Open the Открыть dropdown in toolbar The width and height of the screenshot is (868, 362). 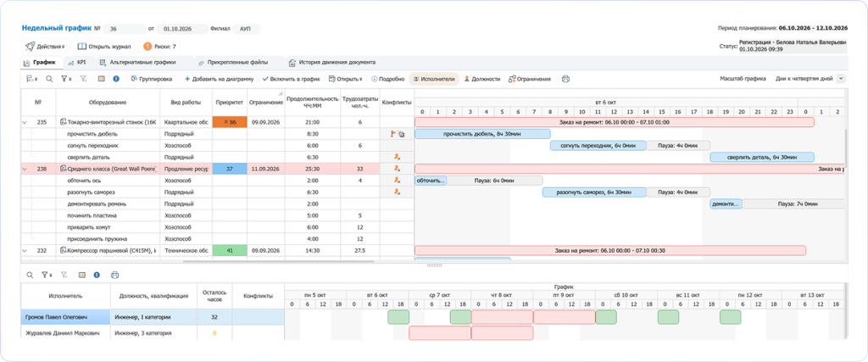(x=346, y=79)
